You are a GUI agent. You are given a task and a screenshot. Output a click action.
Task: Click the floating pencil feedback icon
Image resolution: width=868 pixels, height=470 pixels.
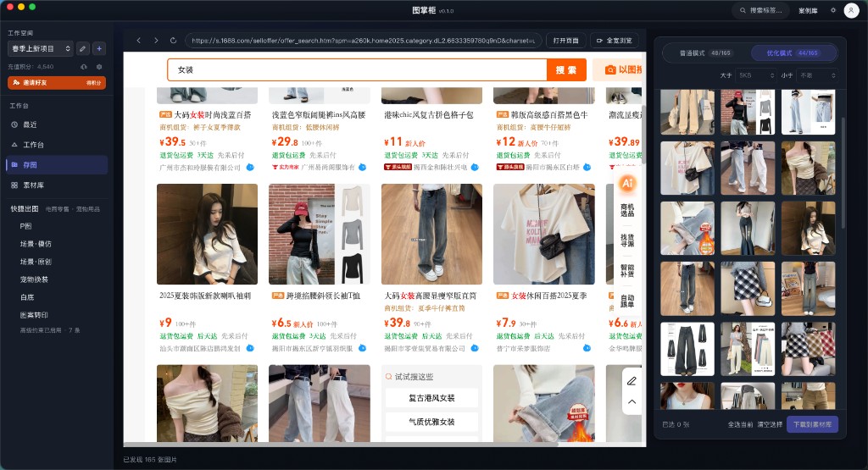[632, 380]
